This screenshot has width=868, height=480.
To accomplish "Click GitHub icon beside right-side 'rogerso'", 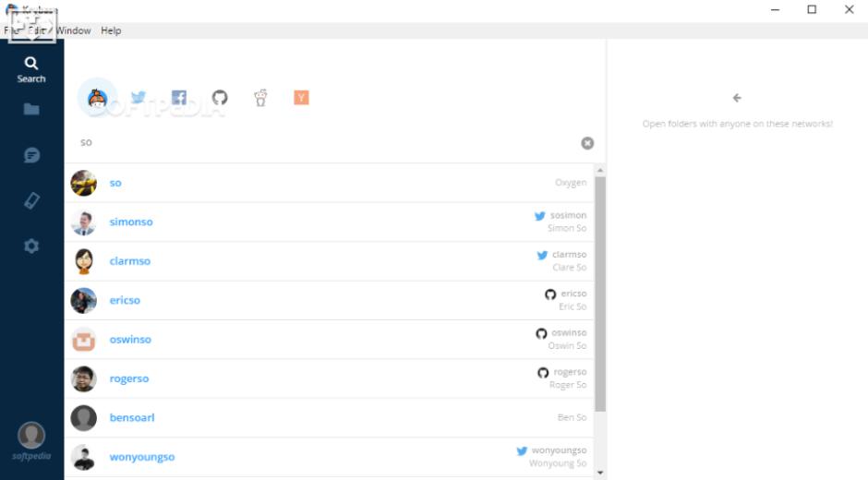I will 543,373.
